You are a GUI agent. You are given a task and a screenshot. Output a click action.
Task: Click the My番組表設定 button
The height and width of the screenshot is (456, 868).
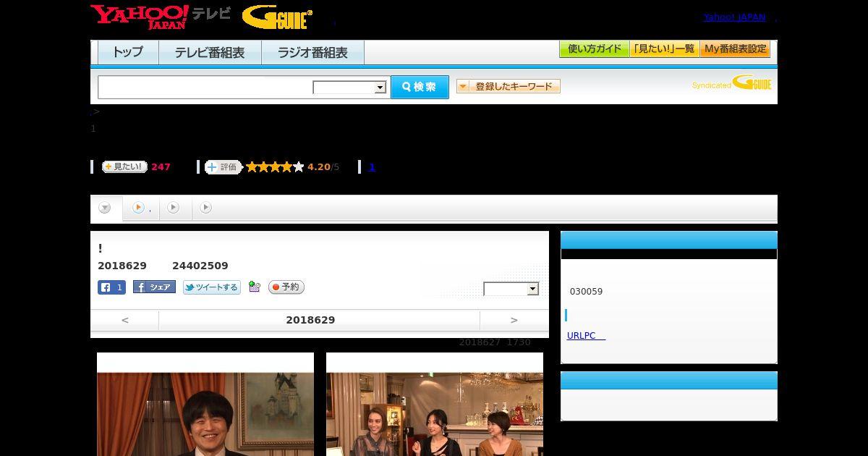[735, 49]
